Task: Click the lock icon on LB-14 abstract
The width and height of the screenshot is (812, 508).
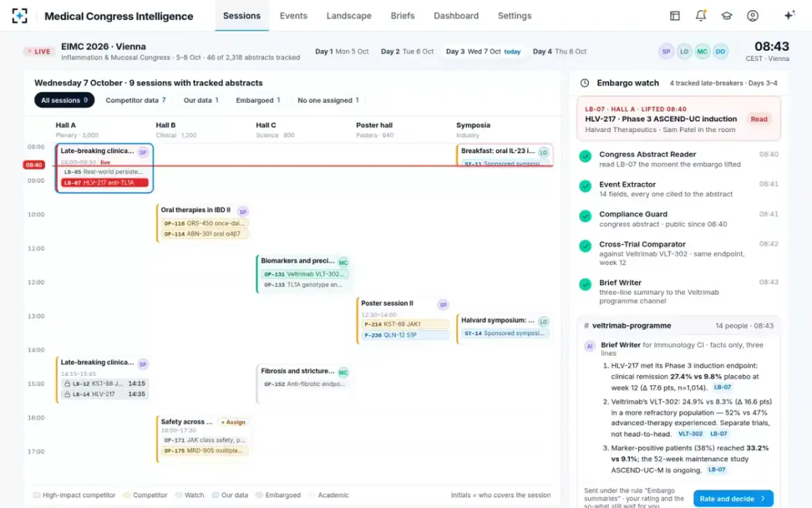Action: coord(67,394)
